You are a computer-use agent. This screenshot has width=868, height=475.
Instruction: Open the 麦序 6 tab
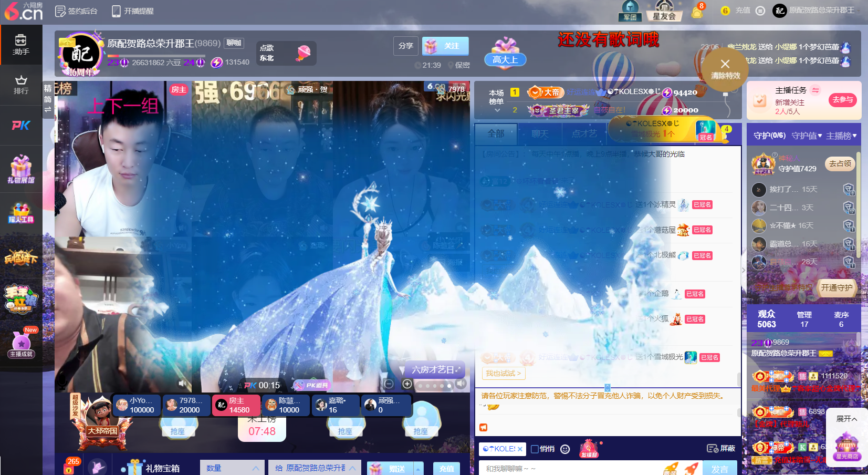tap(841, 319)
